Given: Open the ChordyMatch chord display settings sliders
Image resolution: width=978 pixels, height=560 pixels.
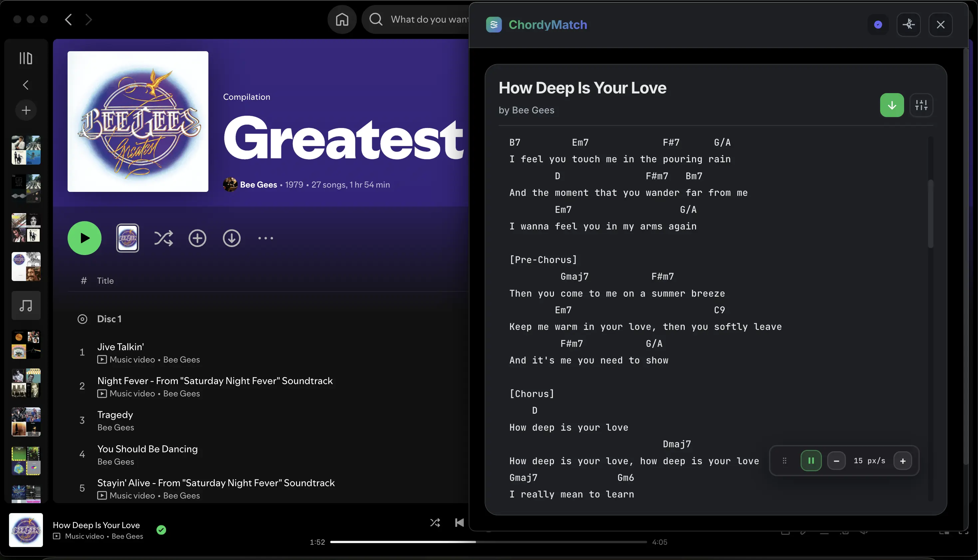Looking at the screenshot, I should point(922,105).
